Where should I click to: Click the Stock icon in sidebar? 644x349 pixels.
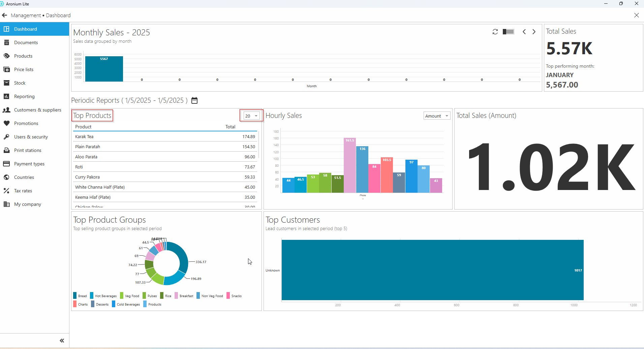click(x=6, y=83)
